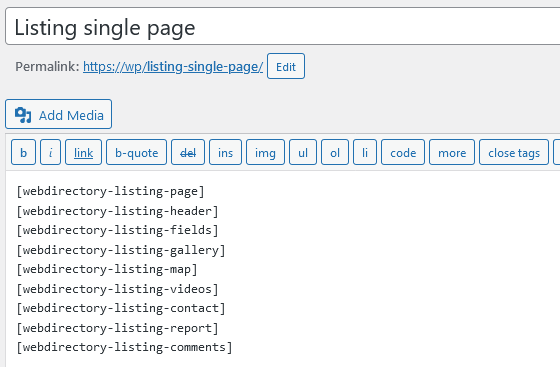The width and height of the screenshot is (560, 367).
Task: Edit the permalink slug
Action: (286, 66)
